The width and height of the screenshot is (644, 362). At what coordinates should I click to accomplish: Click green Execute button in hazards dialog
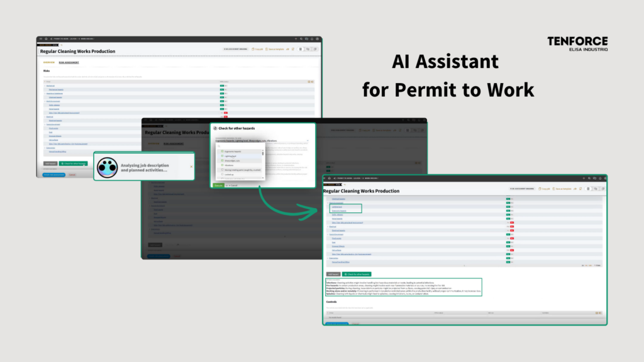(218, 185)
